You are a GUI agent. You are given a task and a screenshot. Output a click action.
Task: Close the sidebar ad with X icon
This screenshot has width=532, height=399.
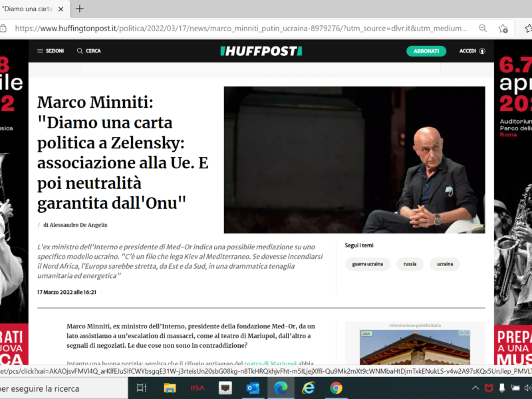coord(467,333)
